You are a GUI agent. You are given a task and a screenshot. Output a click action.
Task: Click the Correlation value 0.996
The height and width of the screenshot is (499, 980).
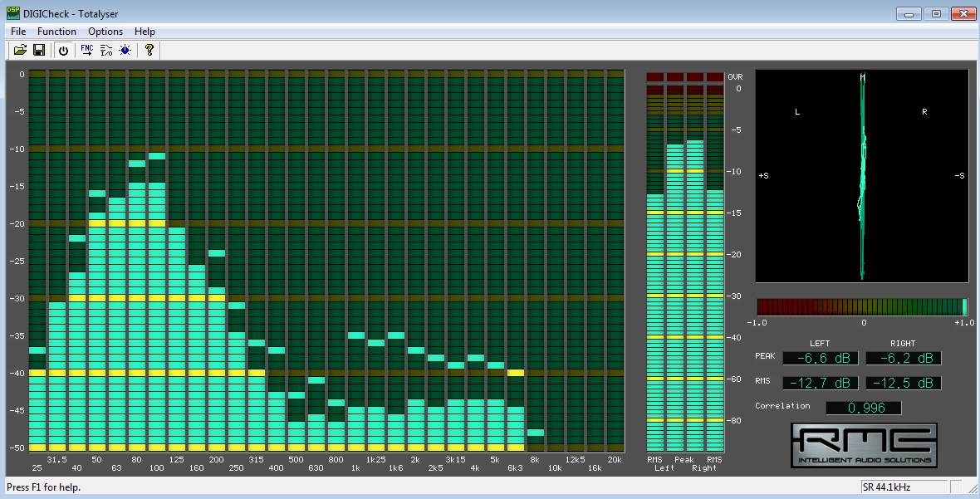tap(864, 408)
